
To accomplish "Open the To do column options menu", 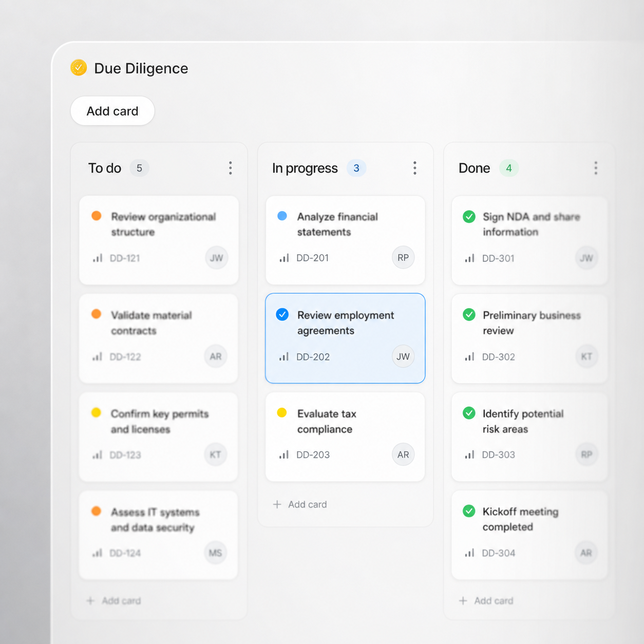I will point(230,168).
